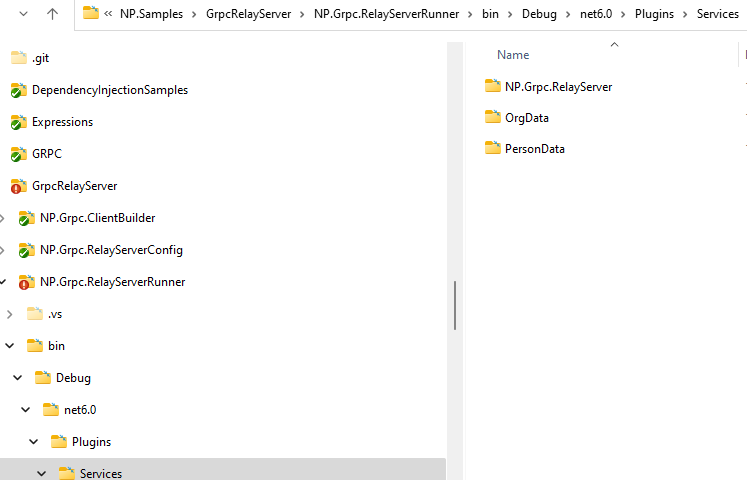This screenshot has height=480, width=747.
Task: Collapse the Debug tree node
Action: tap(18, 378)
